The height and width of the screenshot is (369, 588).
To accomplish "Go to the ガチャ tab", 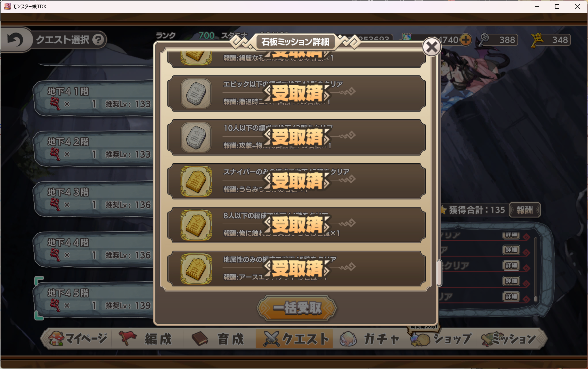I will [370, 339].
